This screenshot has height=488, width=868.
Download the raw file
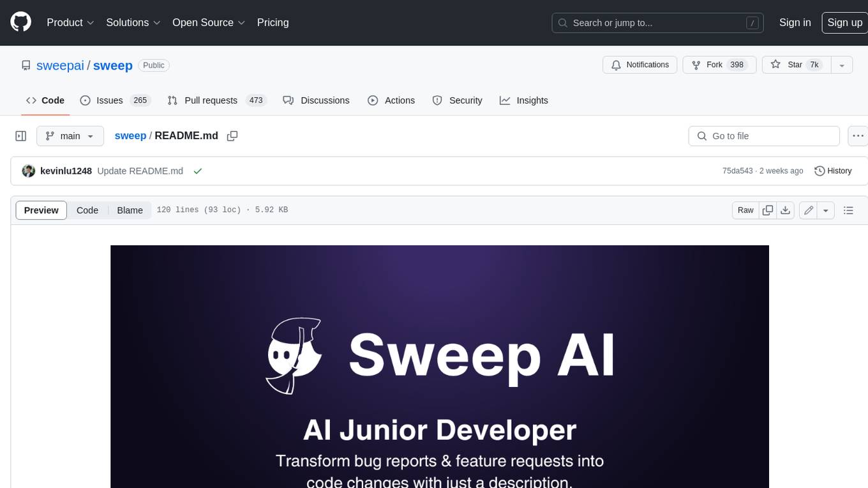coord(786,210)
